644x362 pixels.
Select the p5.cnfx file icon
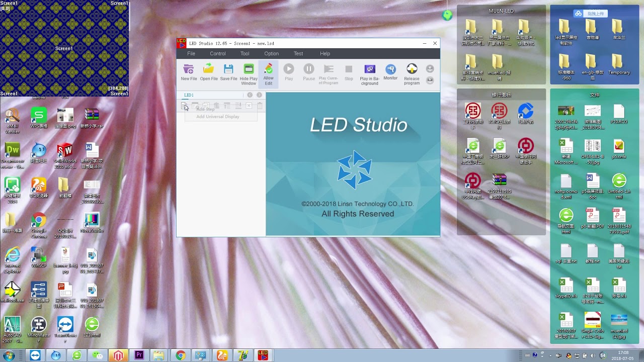point(619,149)
